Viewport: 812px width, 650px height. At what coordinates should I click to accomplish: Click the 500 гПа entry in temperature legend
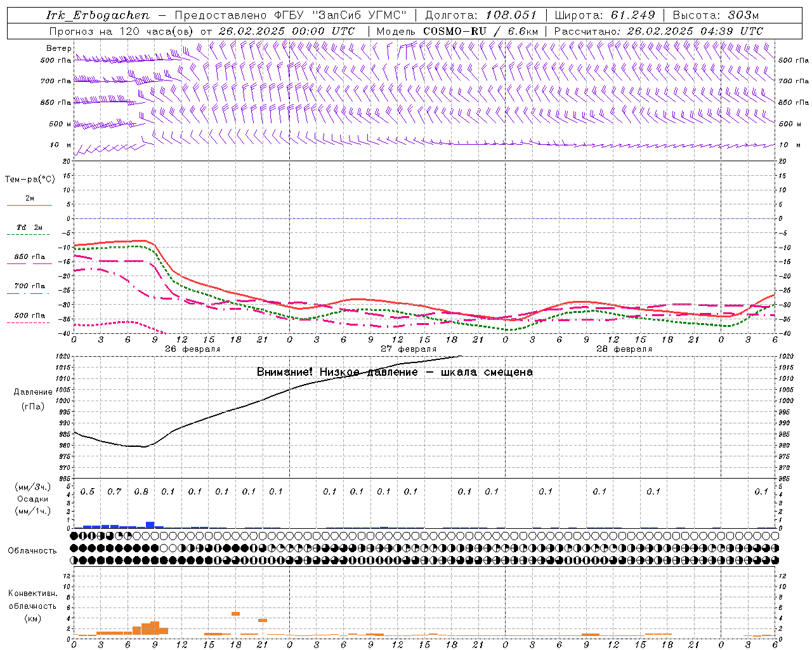(30, 315)
